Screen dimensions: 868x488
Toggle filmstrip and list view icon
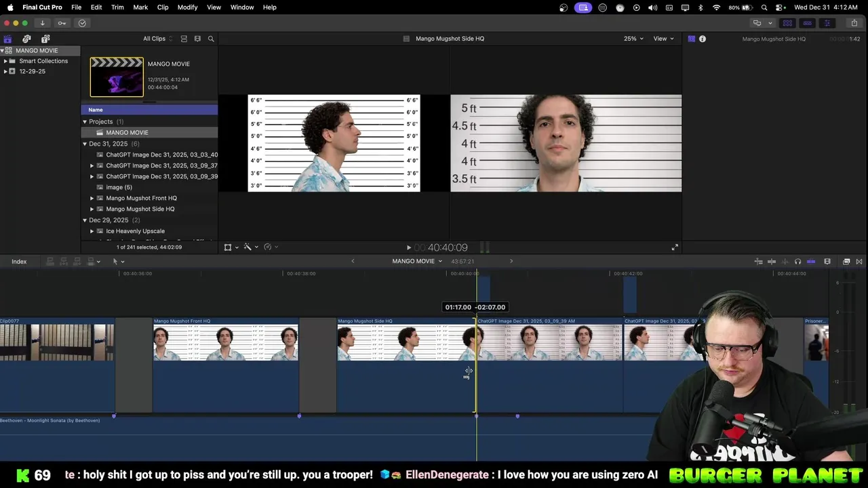[184, 39]
